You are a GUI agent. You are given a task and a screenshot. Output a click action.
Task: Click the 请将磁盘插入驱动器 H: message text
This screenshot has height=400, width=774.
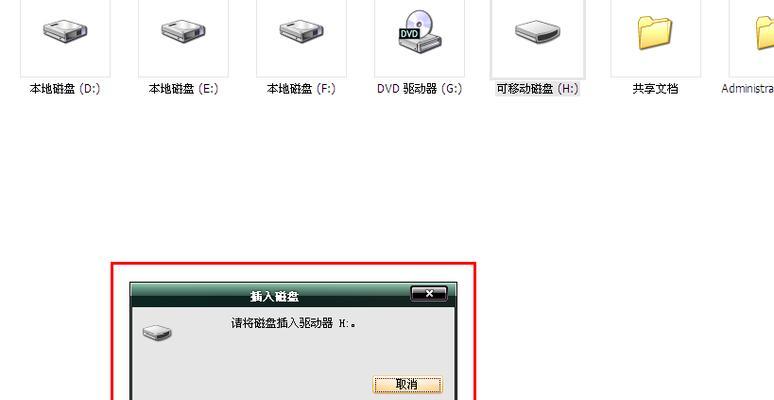(294, 323)
